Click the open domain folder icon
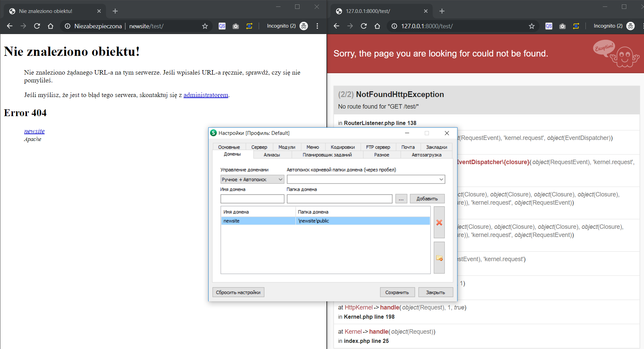 [x=439, y=258]
